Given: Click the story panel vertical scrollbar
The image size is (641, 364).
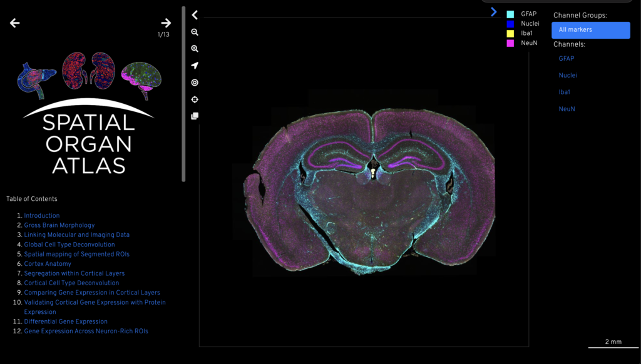Looking at the screenshot, I should click(183, 94).
